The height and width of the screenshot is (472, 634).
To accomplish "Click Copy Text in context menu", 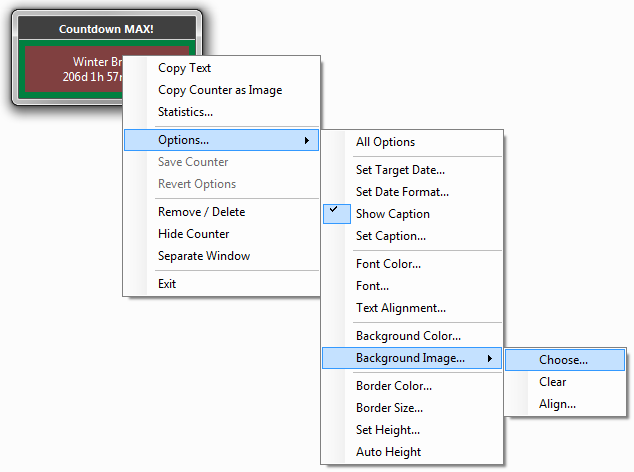I will pyautogui.click(x=184, y=68).
